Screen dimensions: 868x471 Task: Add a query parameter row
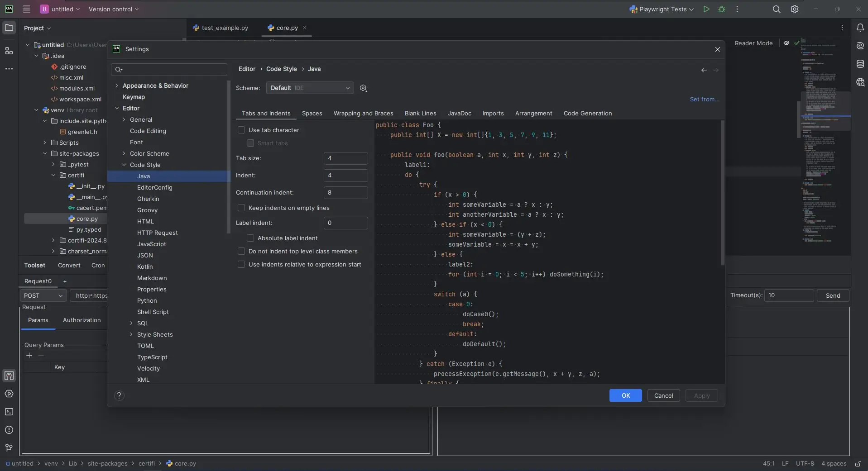[29, 356]
